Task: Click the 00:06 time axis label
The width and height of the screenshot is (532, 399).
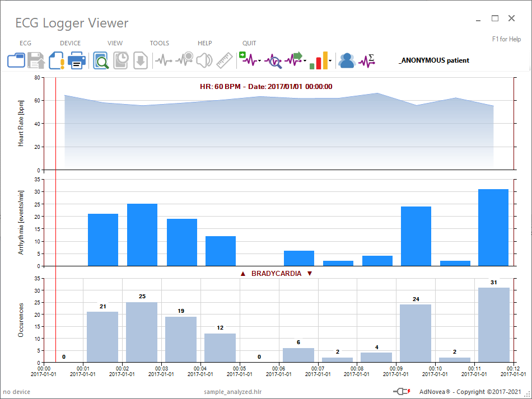Action: pos(278,371)
